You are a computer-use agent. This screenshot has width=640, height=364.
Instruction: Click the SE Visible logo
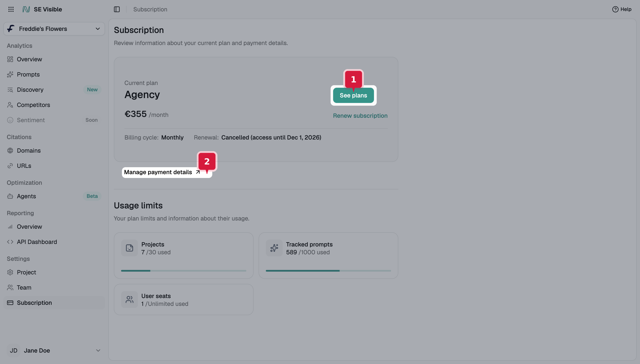pyautogui.click(x=26, y=9)
